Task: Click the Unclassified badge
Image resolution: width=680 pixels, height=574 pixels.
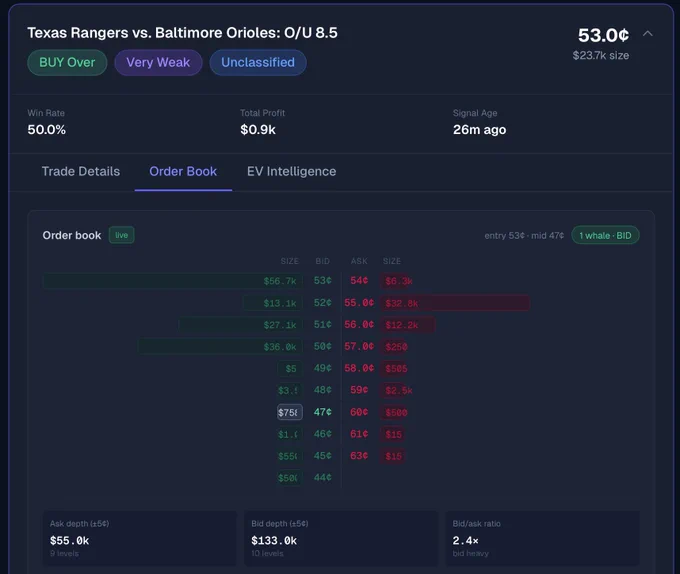Action: [x=258, y=62]
